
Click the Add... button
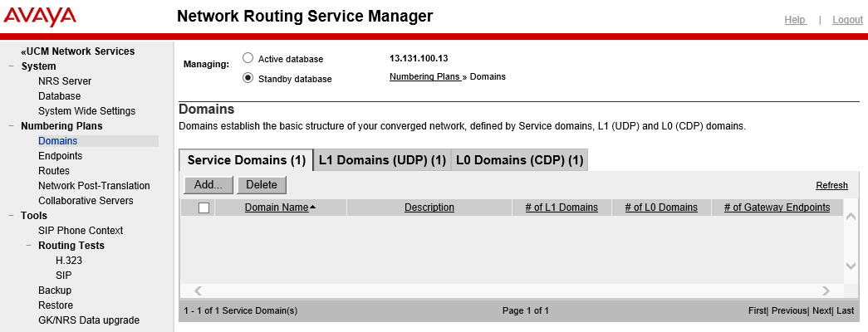pyautogui.click(x=209, y=185)
